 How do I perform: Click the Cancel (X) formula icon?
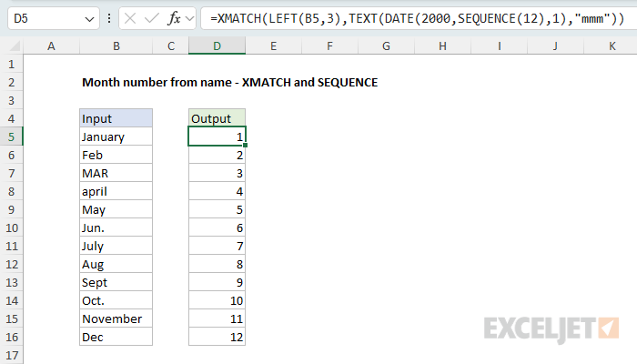click(x=130, y=18)
